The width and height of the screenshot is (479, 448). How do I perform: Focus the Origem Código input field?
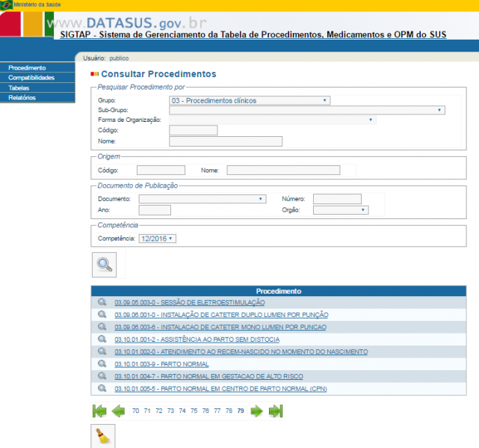161,171
